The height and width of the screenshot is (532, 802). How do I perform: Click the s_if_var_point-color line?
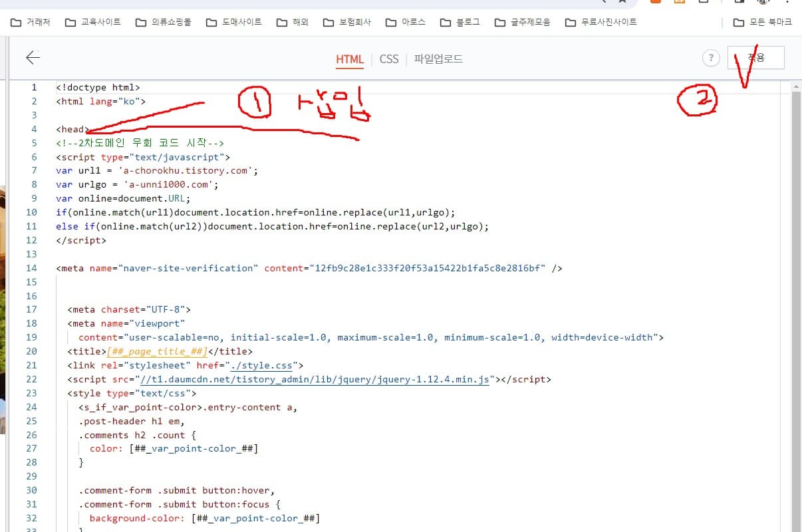pyautogui.click(x=188, y=407)
